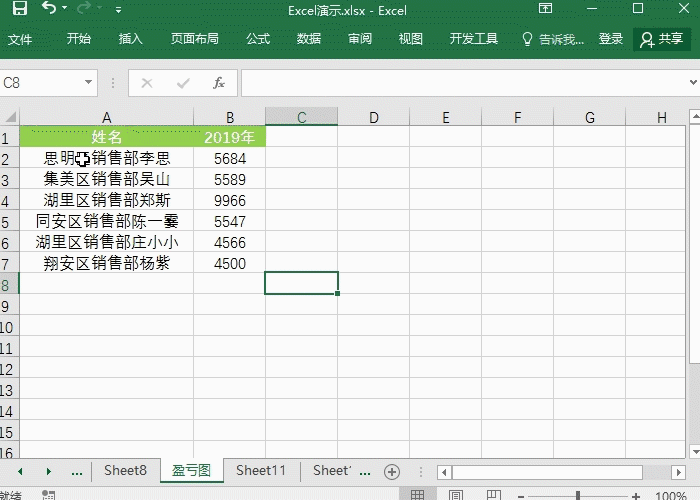Screen dimensions: 700x500
Task: Open the 数据 (Data) ribbon tab
Action: tap(309, 39)
